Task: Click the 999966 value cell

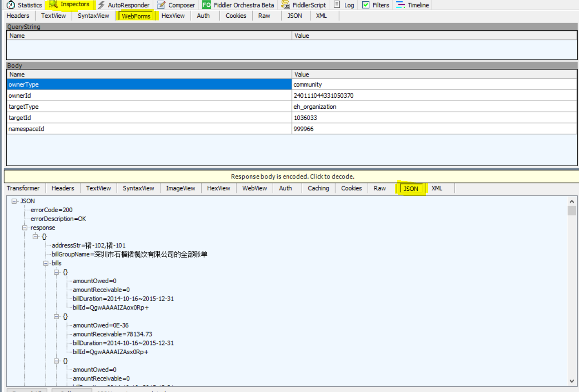Action: pyautogui.click(x=434, y=129)
